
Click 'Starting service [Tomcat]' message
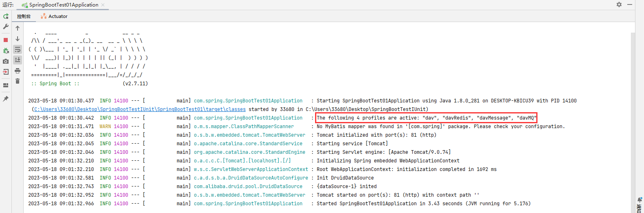coord(352,144)
